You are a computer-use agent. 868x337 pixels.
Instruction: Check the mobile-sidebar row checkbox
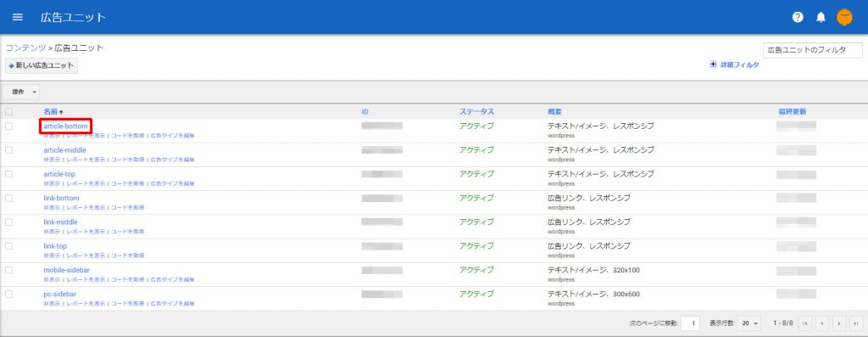[8, 269]
